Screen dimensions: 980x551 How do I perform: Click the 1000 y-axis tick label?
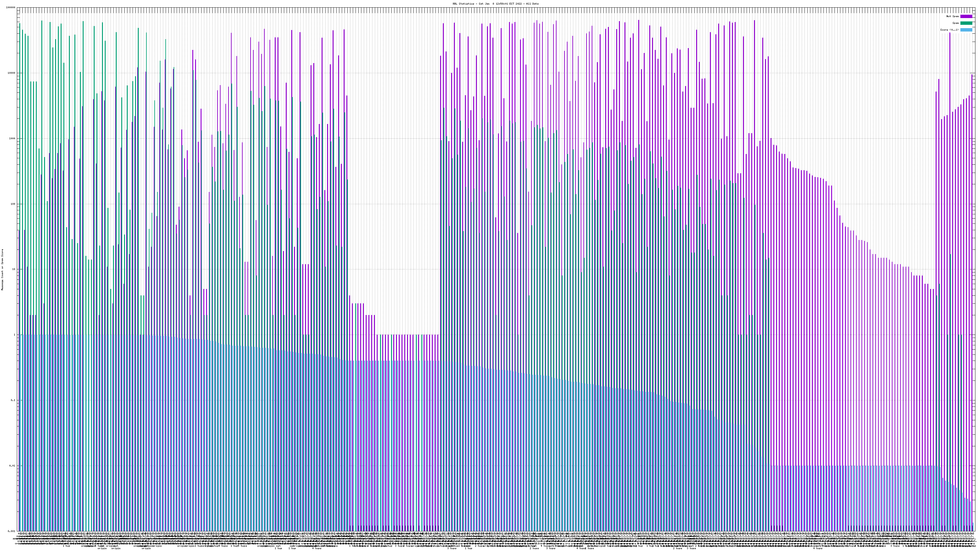(13, 138)
